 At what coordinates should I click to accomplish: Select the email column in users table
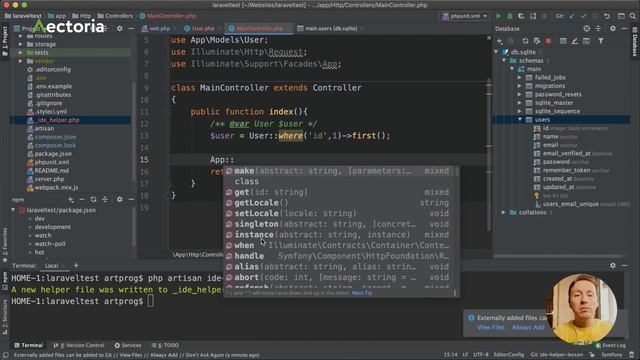coord(550,145)
